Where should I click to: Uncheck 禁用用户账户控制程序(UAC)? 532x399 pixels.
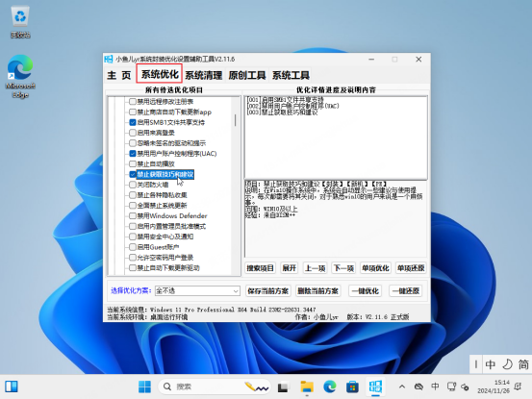(x=133, y=153)
